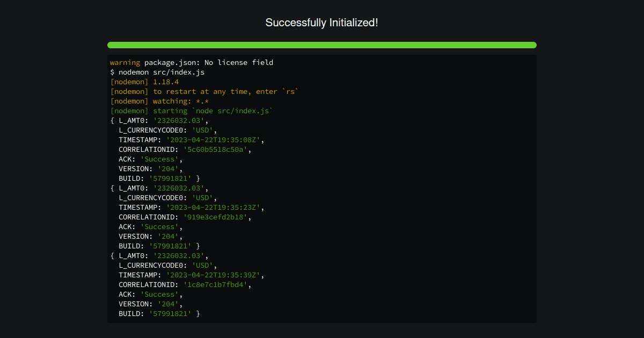Click the green progress bar
This screenshot has height=338, width=644.
(x=321, y=45)
